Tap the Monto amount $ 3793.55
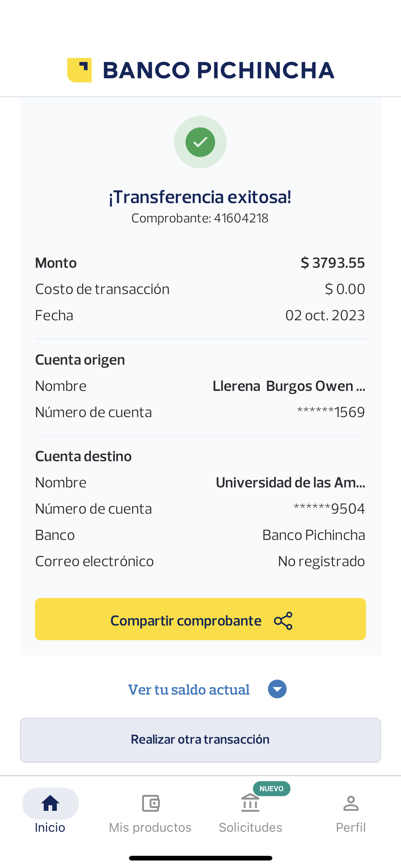Viewport: 401px width, 868px height. point(332,263)
